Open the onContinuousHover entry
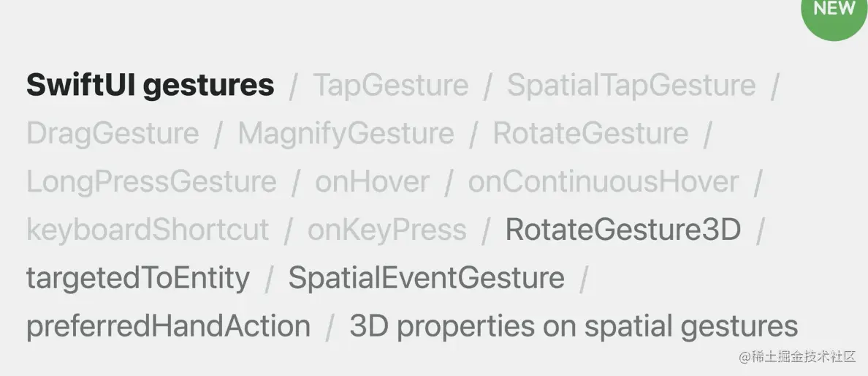Viewport: 868px width, 376px height. pos(603,182)
